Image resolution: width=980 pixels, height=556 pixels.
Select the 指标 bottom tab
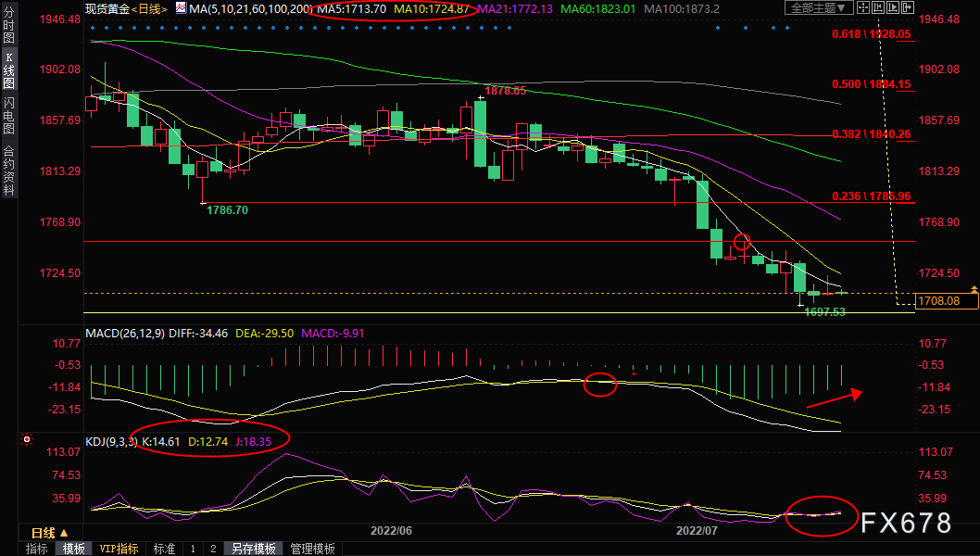click(x=36, y=549)
